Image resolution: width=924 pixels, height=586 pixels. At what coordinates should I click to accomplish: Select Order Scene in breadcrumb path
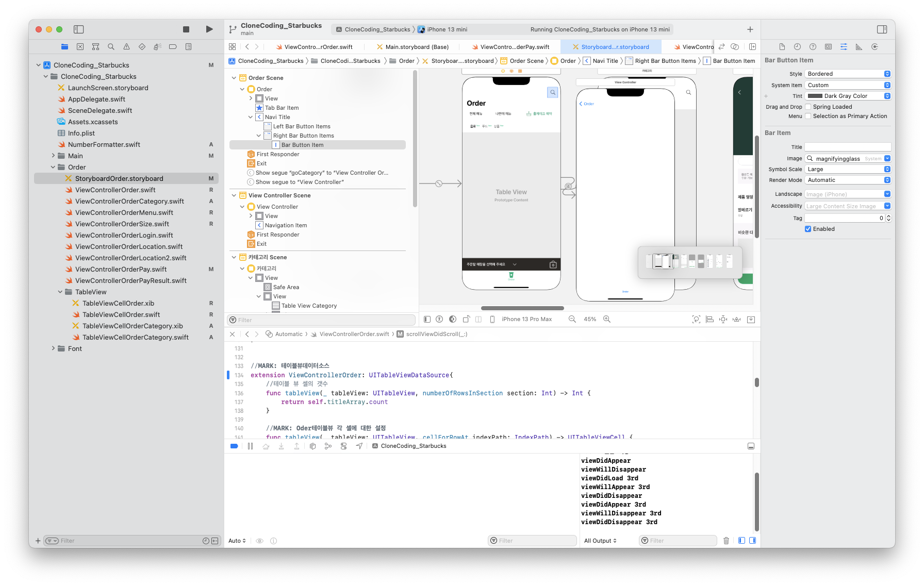(x=522, y=61)
